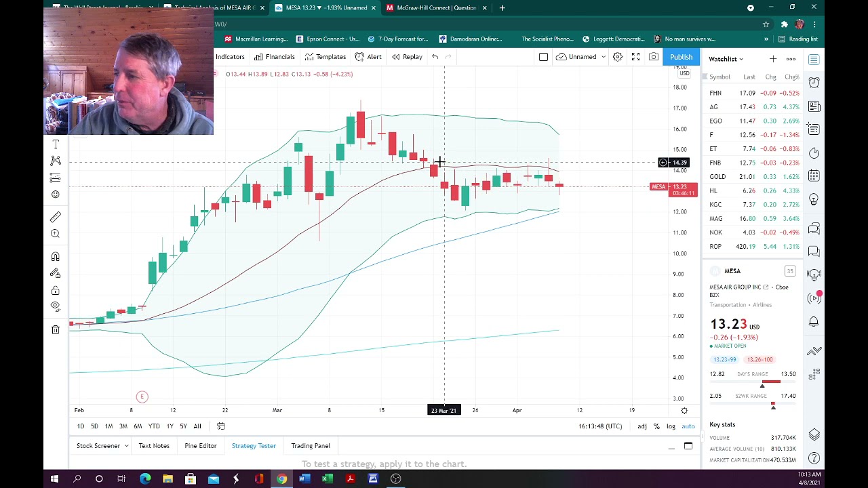Set chart range to 1D
Image resolution: width=868 pixels, height=488 pixels.
point(80,426)
